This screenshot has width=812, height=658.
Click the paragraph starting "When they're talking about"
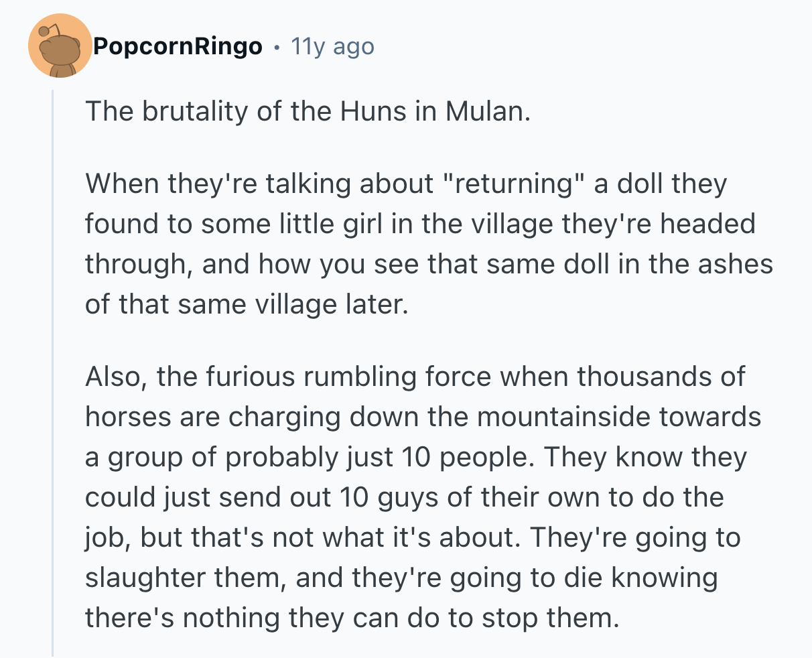[429, 244]
